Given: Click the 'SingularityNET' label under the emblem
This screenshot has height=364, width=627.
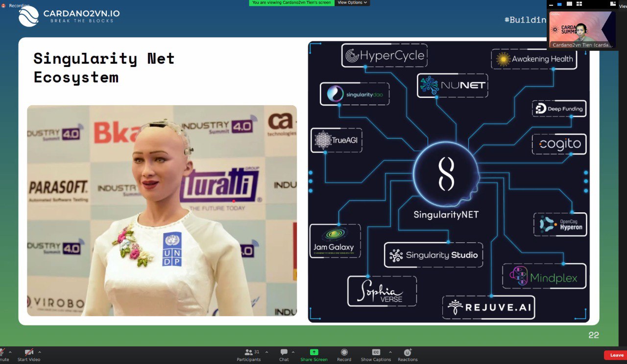Looking at the screenshot, I should pos(446,214).
